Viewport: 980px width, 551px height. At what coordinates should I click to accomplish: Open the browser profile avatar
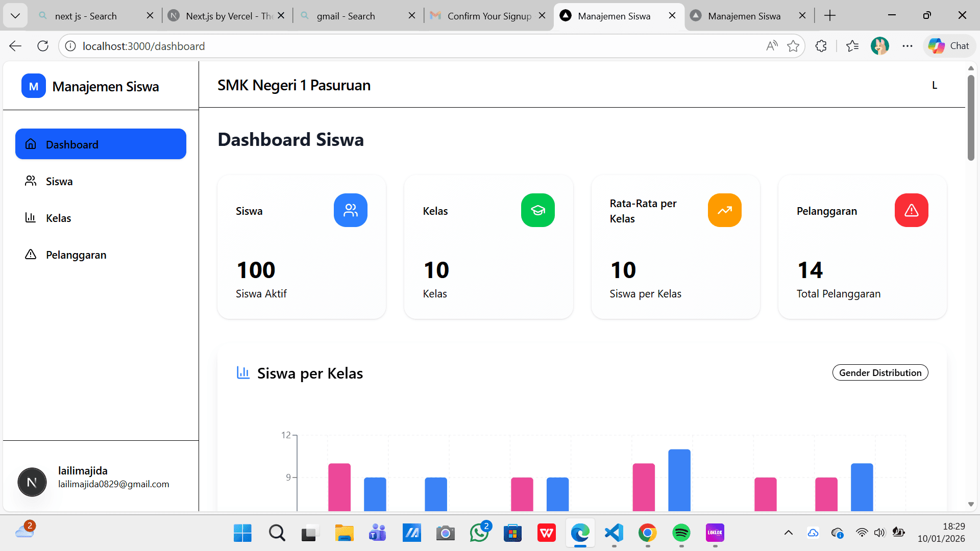[880, 46]
